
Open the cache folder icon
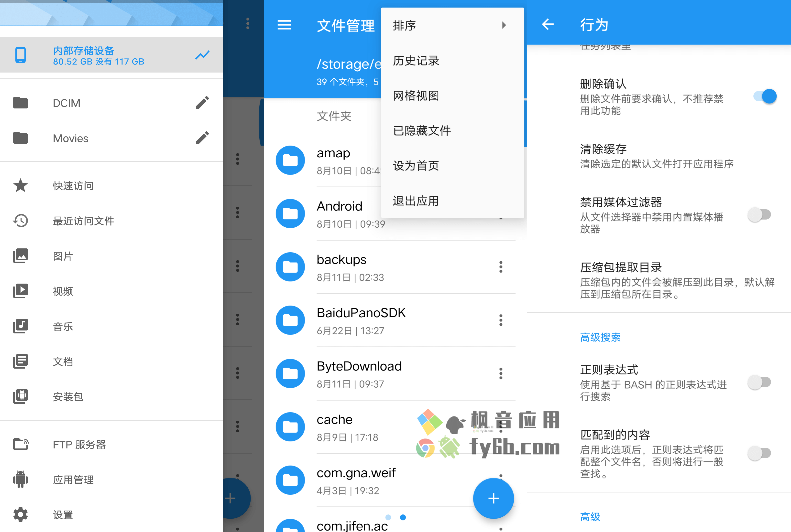click(290, 426)
